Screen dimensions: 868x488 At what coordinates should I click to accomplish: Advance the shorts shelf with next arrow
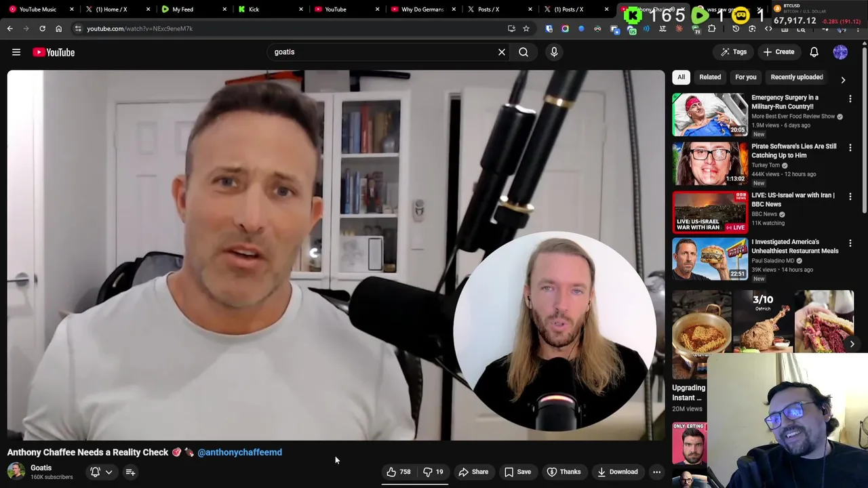tap(852, 344)
